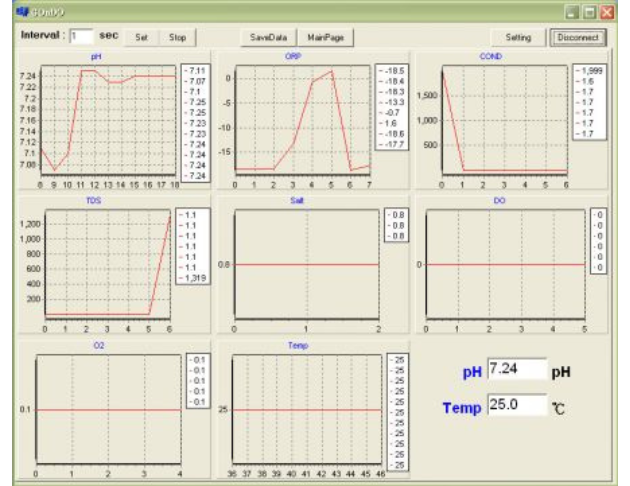Click the pH reading field showing 7.24

coord(516,370)
